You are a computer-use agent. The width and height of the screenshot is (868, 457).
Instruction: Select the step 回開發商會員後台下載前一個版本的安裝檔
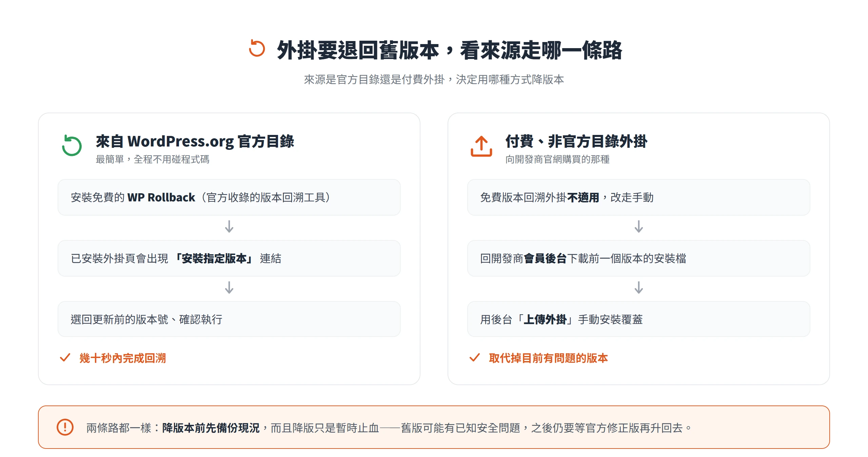point(639,258)
